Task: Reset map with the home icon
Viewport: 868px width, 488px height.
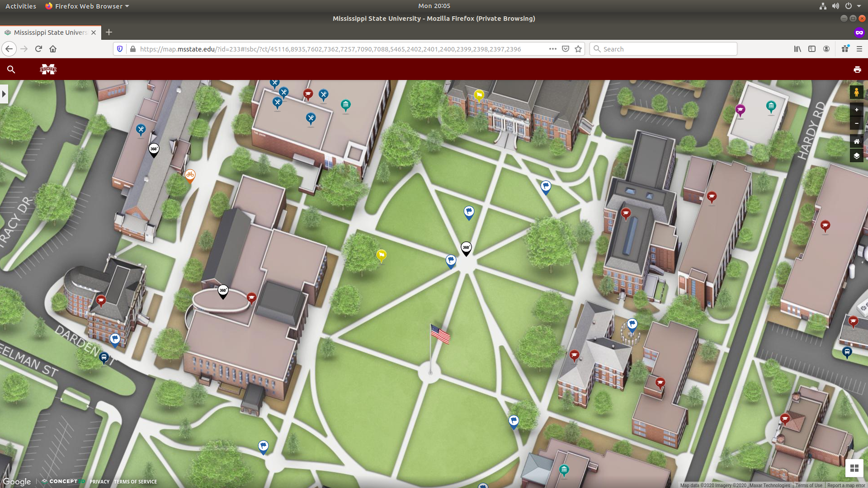Action: click(x=856, y=141)
